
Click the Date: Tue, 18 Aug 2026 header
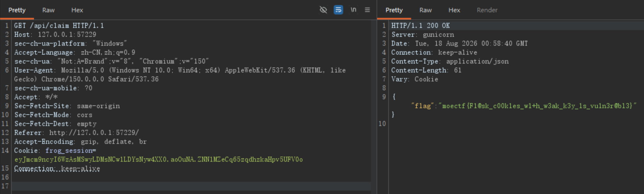(459, 43)
